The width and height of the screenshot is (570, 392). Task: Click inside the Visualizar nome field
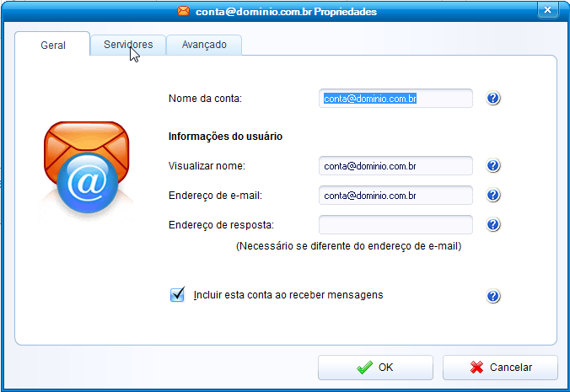click(395, 166)
